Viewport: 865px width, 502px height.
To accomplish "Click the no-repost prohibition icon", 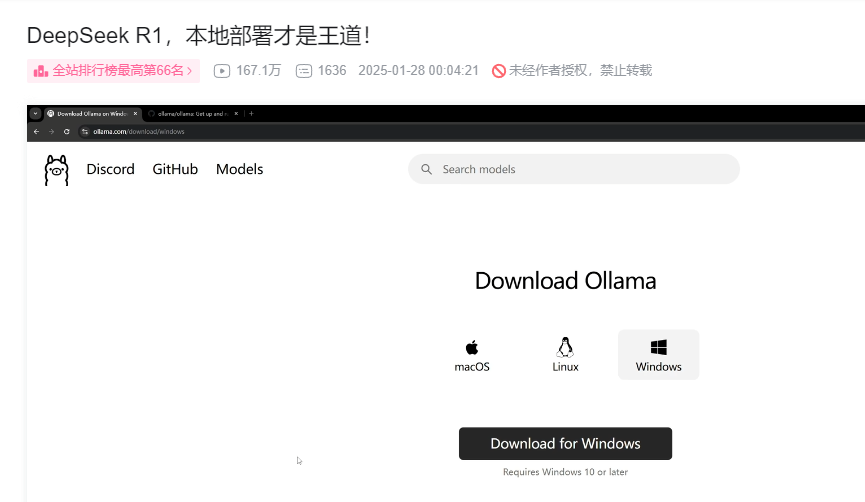I will pos(499,71).
